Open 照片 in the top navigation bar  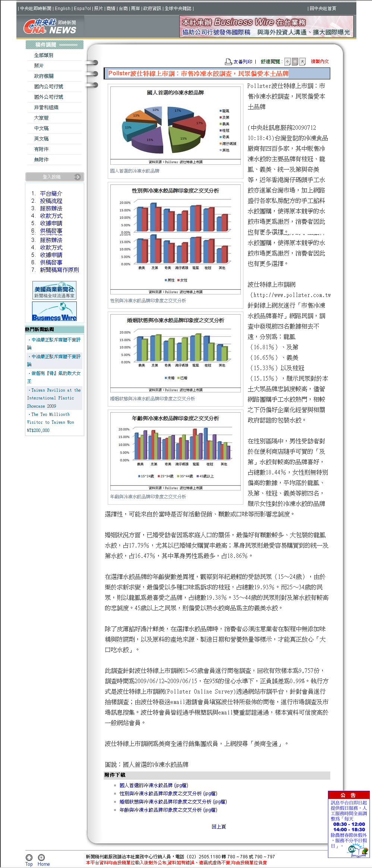[x=99, y=9]
